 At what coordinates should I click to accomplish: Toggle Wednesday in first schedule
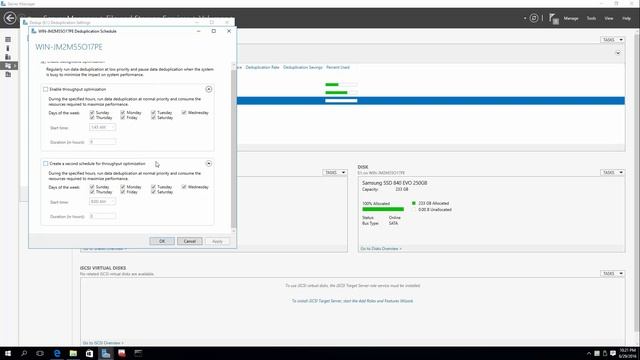point(184,112)
